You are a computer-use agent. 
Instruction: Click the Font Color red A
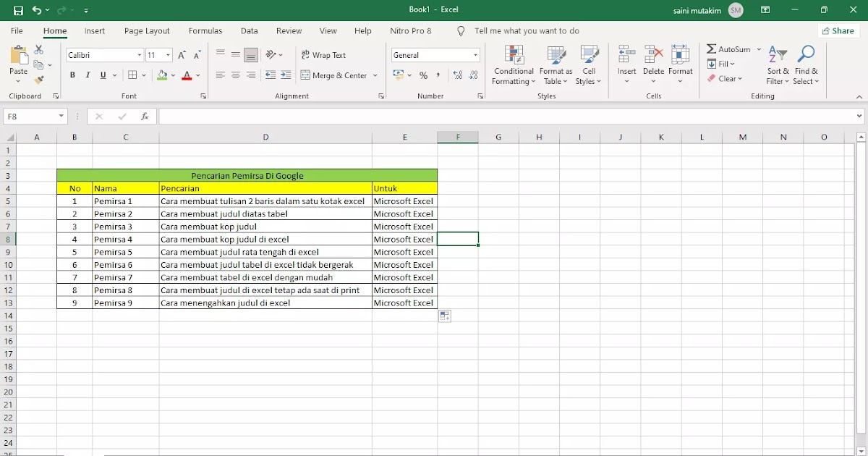pyautogui.click(x=187, y=75)
